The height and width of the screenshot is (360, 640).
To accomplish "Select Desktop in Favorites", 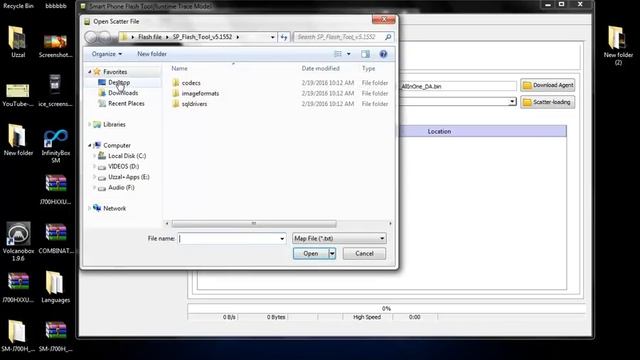I will pos(119,82).
